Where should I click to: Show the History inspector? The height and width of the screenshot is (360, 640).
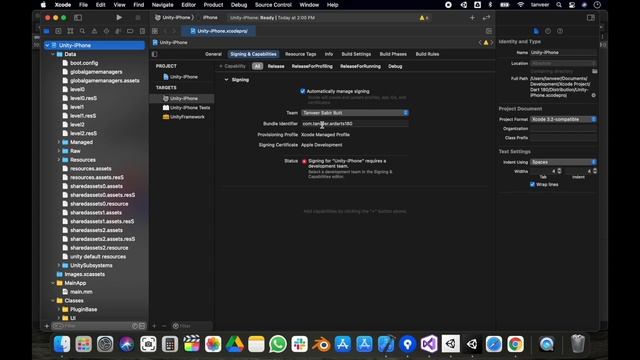(x=548, y=31)
